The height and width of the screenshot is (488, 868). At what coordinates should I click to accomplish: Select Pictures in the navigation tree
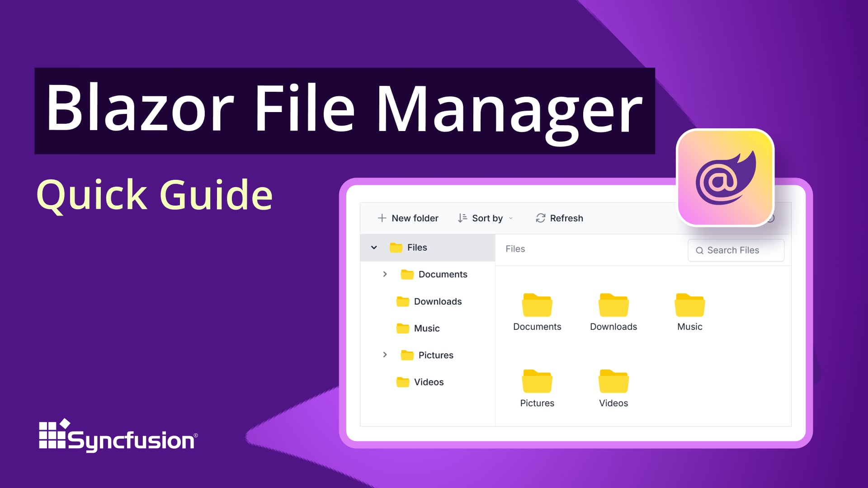point(427,355)
